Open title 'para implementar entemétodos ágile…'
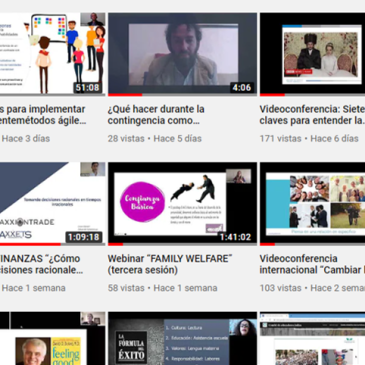 click(43, 115)
